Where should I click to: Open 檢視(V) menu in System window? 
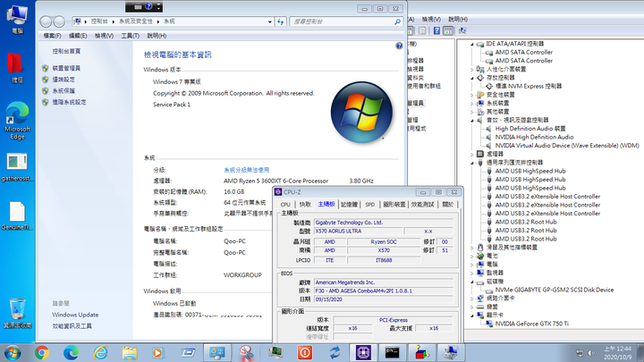tap(104, 36)
